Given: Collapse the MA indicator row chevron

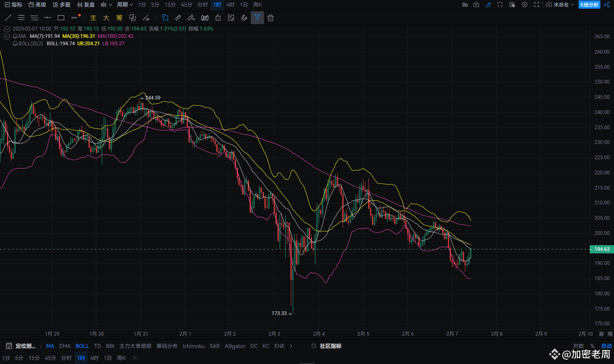Looking at the screenshot, I should point(7,36).
